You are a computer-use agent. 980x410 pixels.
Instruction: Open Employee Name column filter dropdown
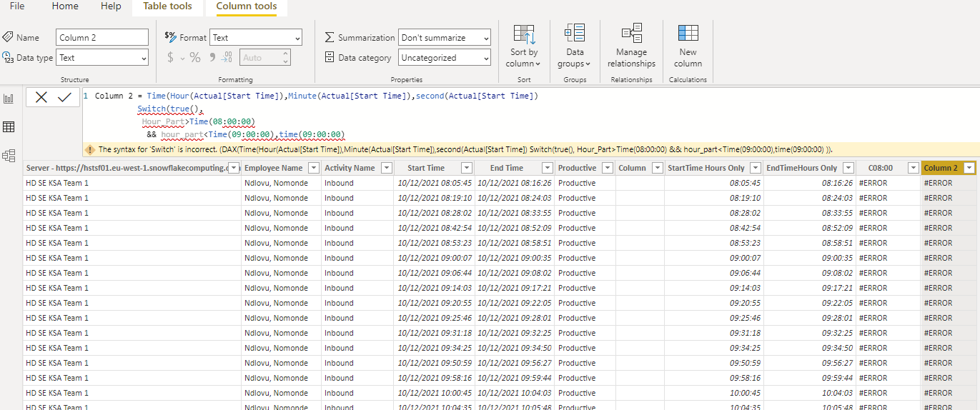(x=315, y=168)
